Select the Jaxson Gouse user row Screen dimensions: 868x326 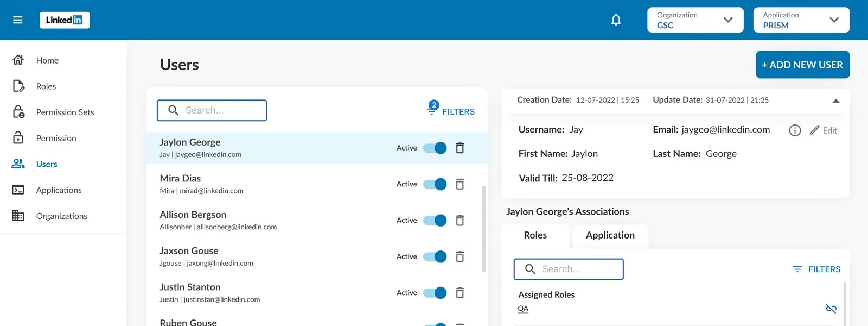pos(317,256)
